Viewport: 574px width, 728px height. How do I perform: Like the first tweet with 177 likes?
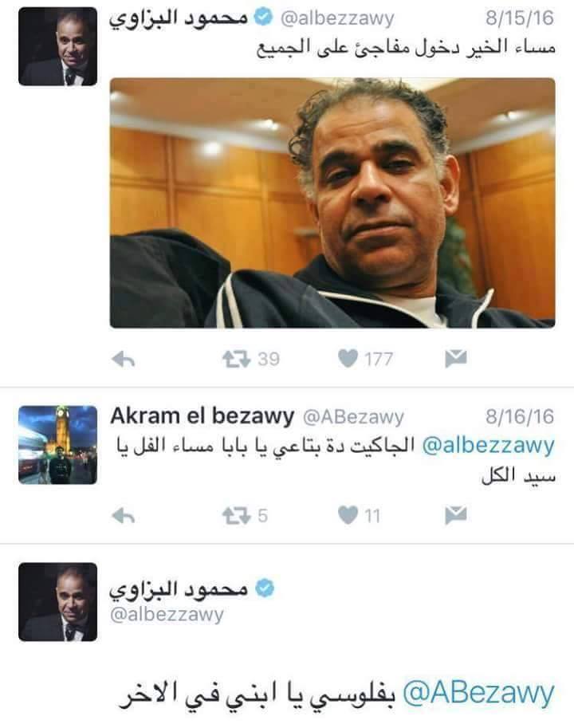coord(348,359)
